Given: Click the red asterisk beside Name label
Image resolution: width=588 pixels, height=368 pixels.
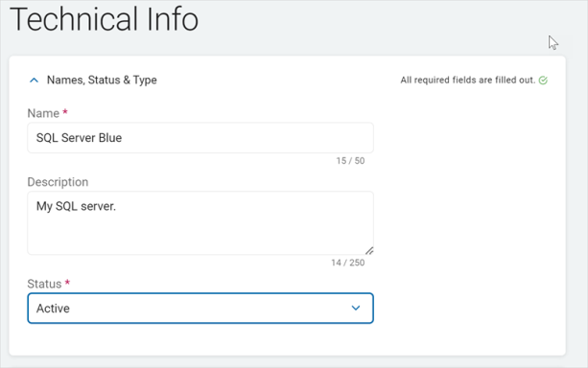Looking at the screenshot, I should 65,112.
